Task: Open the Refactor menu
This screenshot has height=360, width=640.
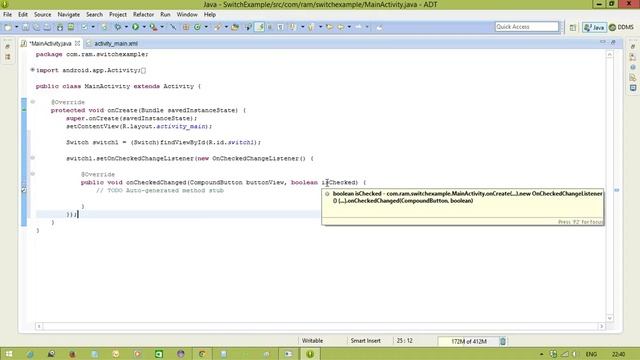Action: tap(143, 14)
